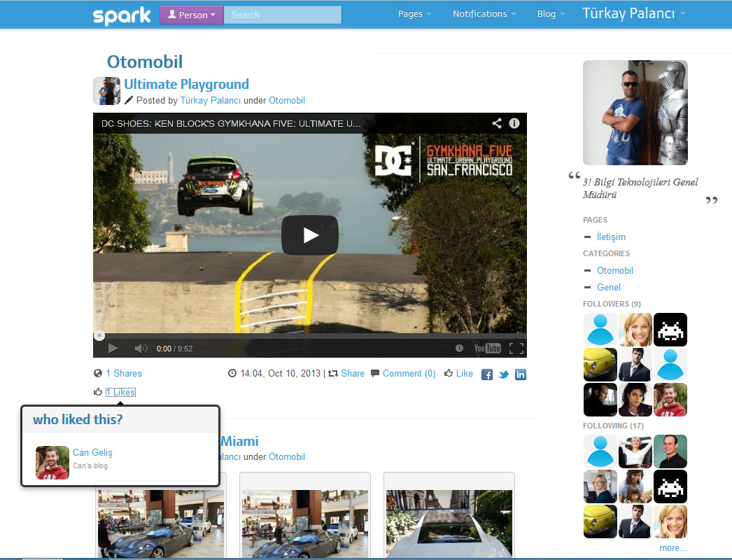Open Otomobil category link under Ultimate Playground
Screen dimensions: 732x560
(x=287, y=100)
